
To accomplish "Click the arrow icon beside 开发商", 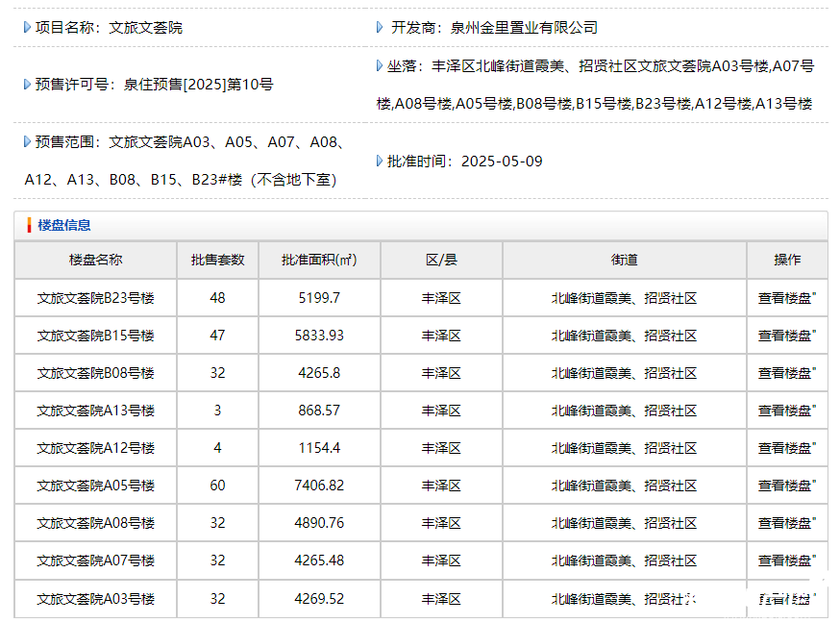I will coord(380,28).
